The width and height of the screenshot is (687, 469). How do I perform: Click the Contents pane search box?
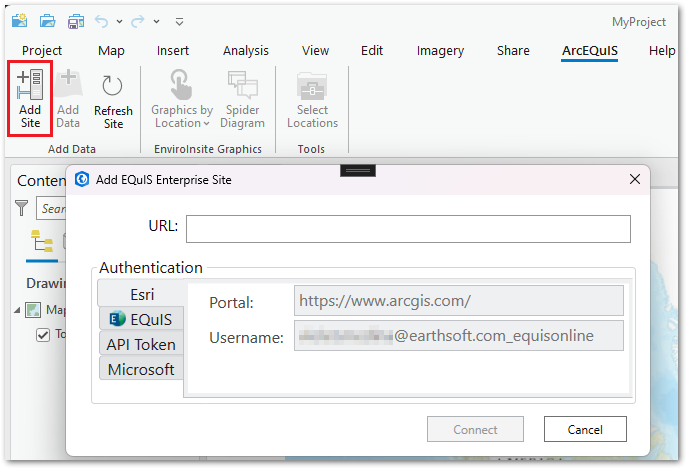(51, 209)
